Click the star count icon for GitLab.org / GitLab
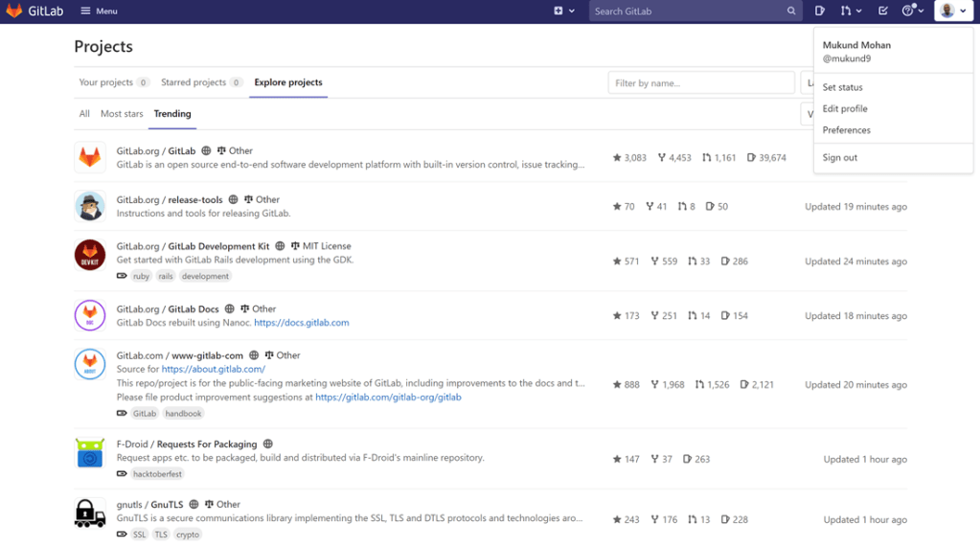 click(x=617, y=158)
